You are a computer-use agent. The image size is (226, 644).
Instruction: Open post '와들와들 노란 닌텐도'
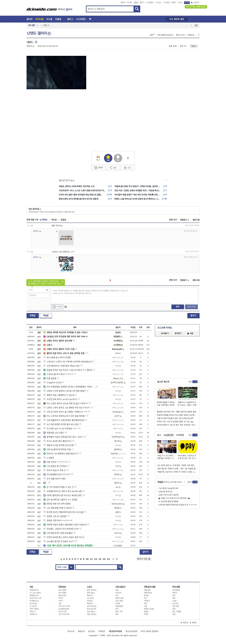55,433
